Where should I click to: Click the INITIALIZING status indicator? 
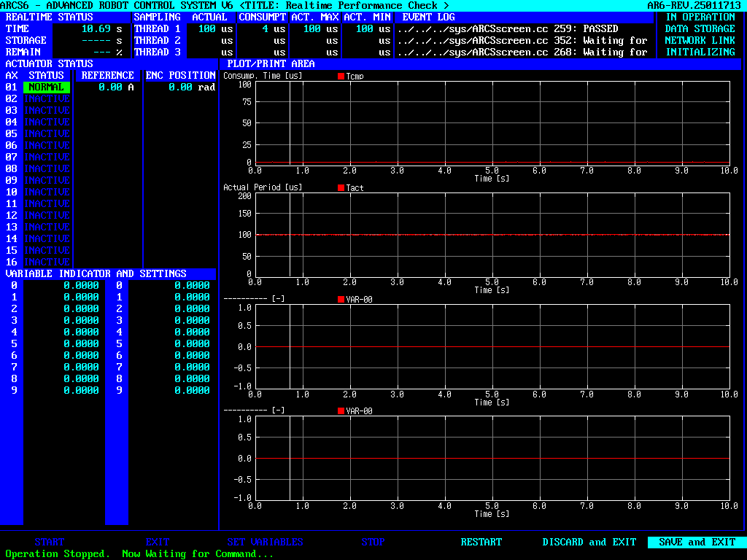coord(700,52)
